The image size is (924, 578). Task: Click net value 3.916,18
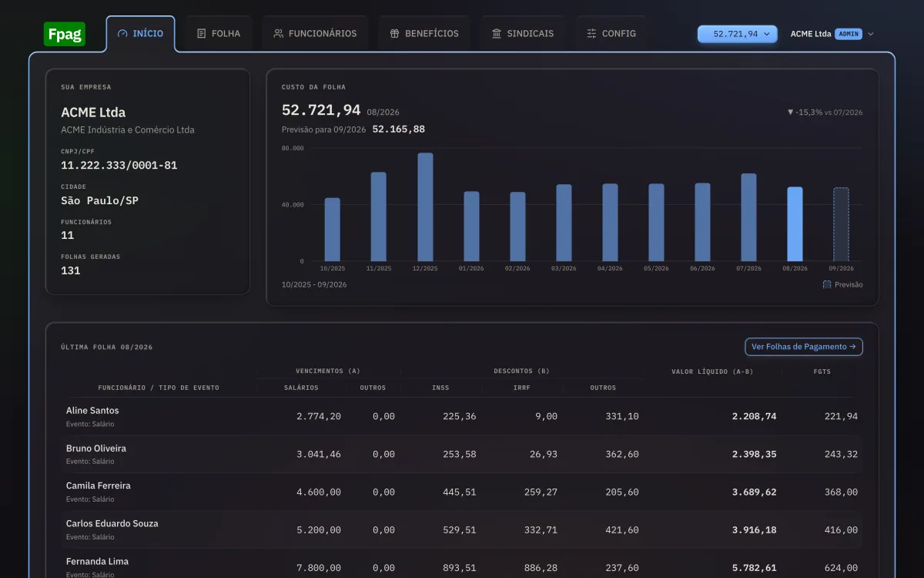(754, 529)
